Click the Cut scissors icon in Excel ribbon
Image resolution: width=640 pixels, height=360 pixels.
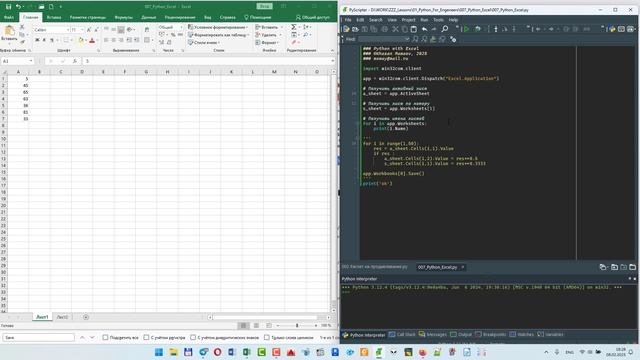(22, 27)
